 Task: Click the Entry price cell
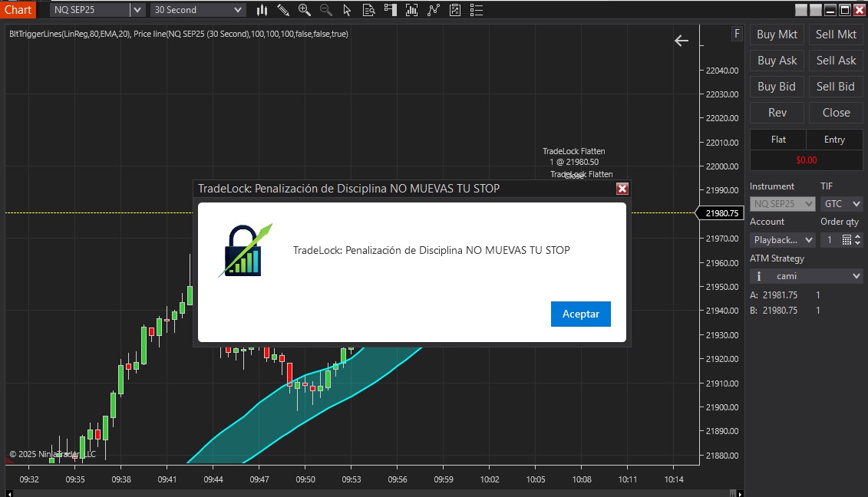click(x=834, y=140)
